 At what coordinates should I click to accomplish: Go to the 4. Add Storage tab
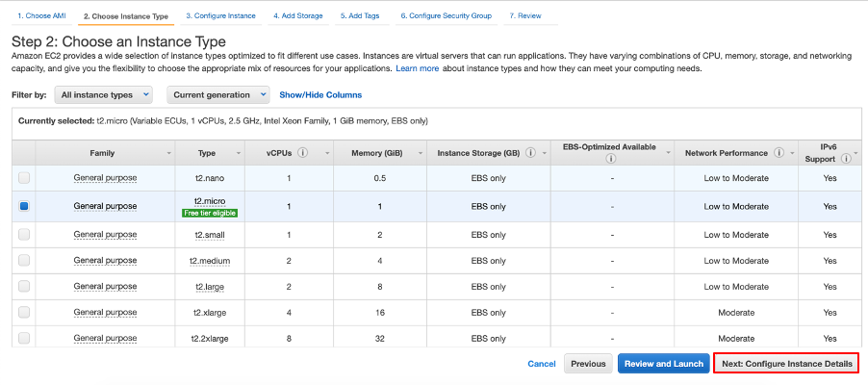(x=296, y=16)
